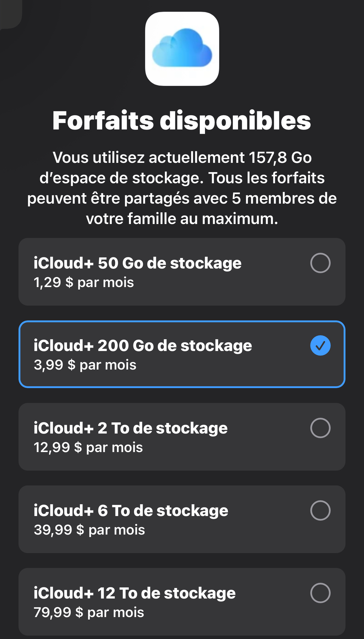Tap the "iCloud+ 6 To de stockage" title
This screenshot has height=639, width=364.
[131, 510]
